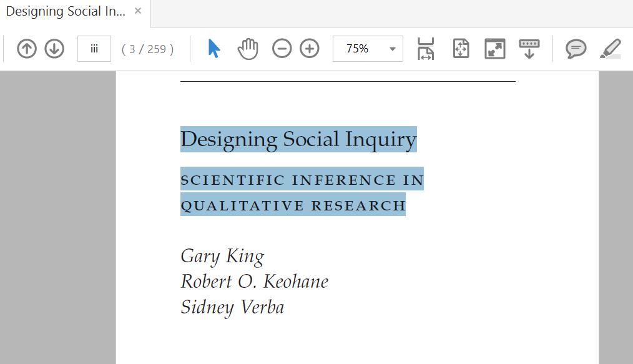Add a sticky note comment
Screen dimensions: 633x364
point(576,49)
